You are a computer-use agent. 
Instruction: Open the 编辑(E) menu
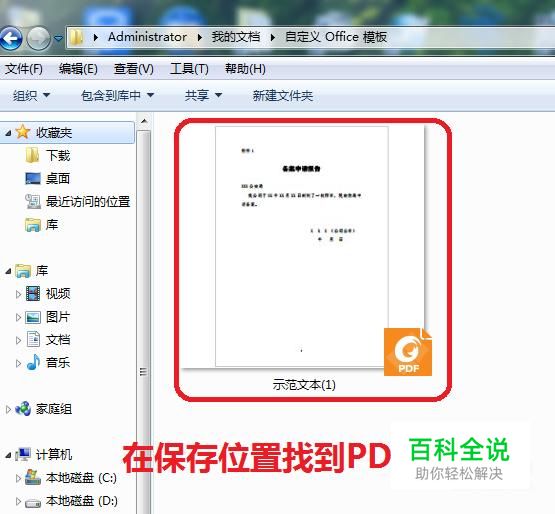pos(78,69)
